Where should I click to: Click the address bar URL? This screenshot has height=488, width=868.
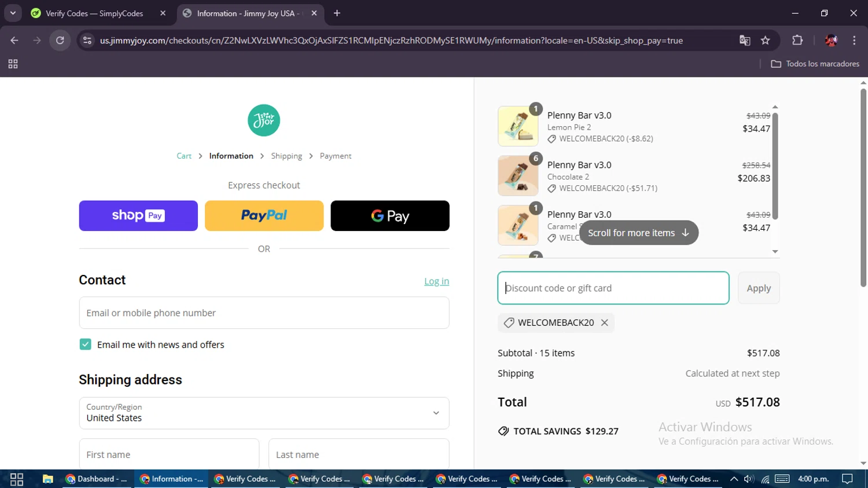coord(391,41)
